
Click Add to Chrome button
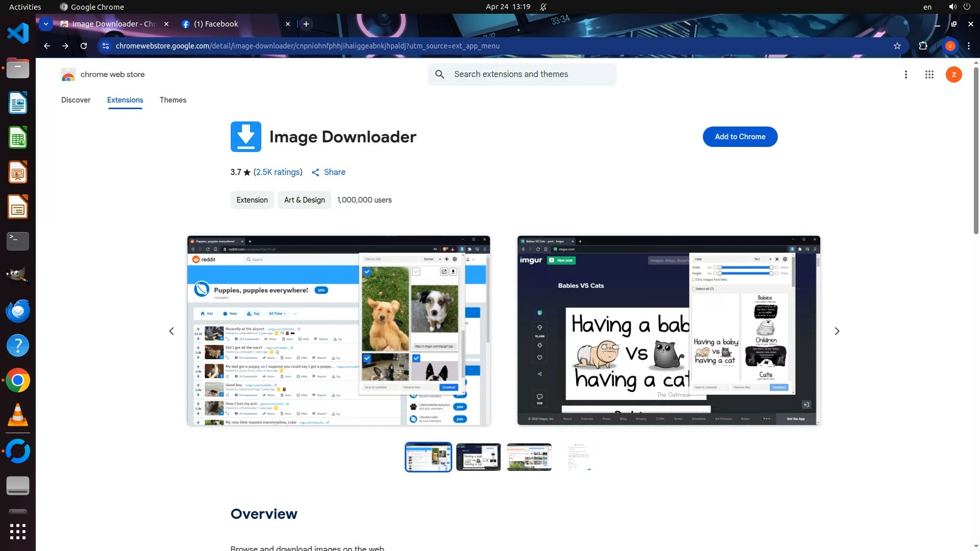tap(740, 137)
